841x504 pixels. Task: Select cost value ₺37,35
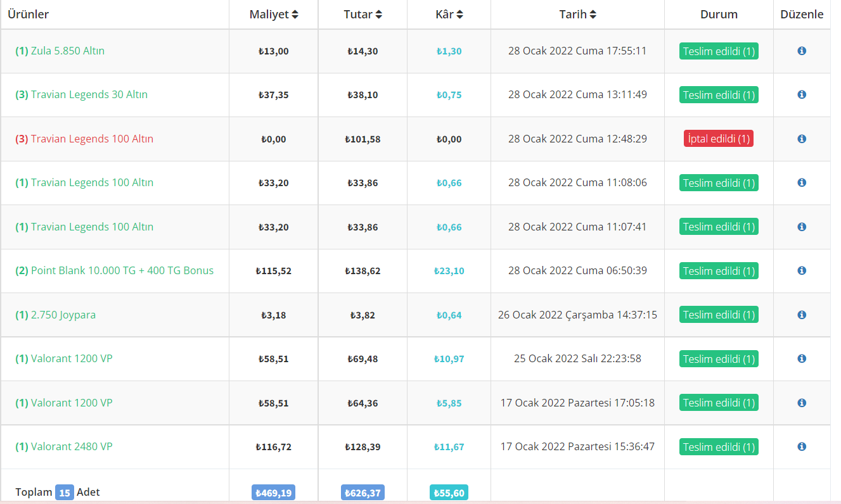click(x=273, y=95)
